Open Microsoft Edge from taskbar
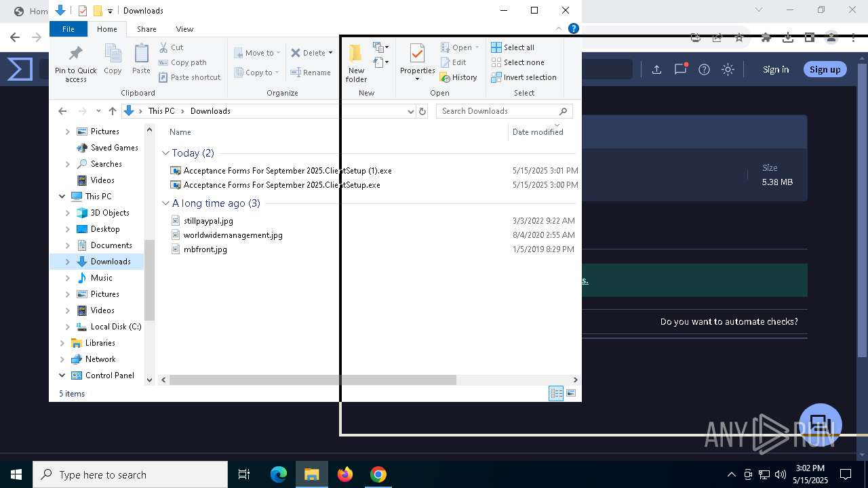This screenshot has width=868, height=488. 279,474
